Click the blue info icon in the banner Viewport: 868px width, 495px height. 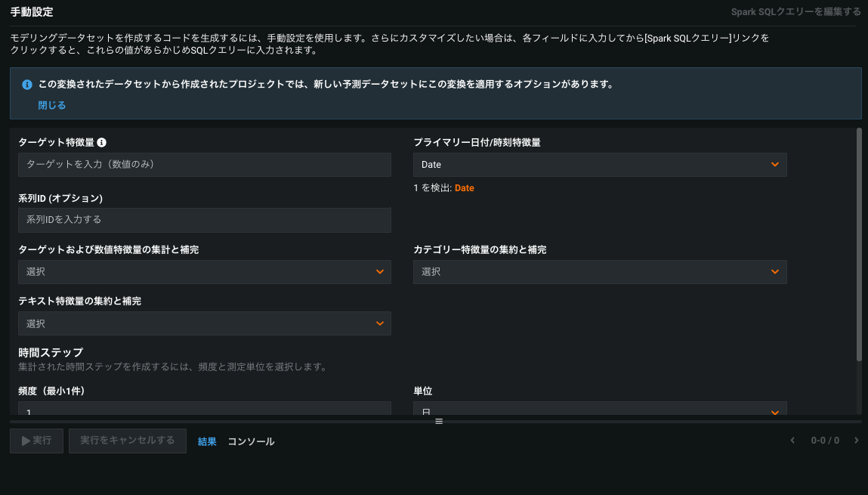point(27,85)
